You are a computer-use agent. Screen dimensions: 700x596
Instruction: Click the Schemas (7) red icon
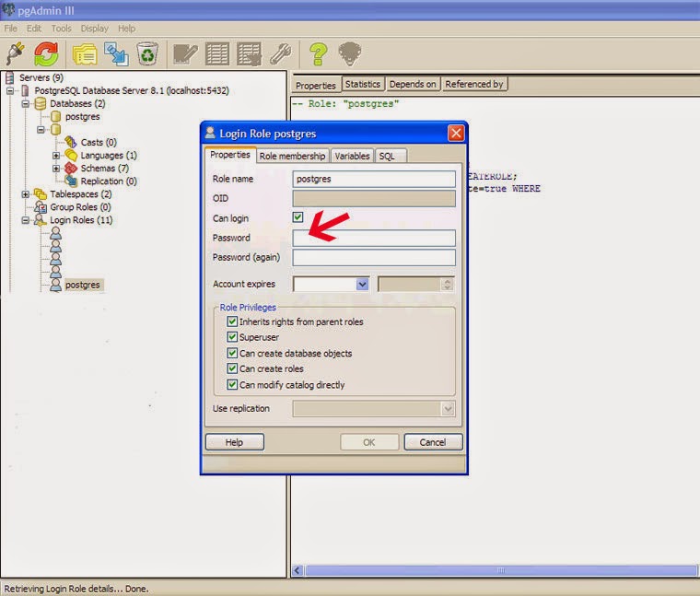coord(71,169)
